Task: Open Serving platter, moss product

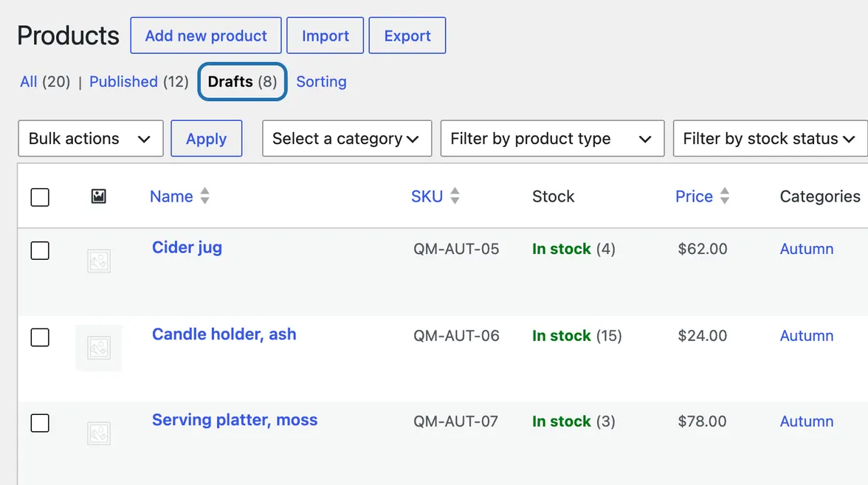Action: tap(235, 420)
